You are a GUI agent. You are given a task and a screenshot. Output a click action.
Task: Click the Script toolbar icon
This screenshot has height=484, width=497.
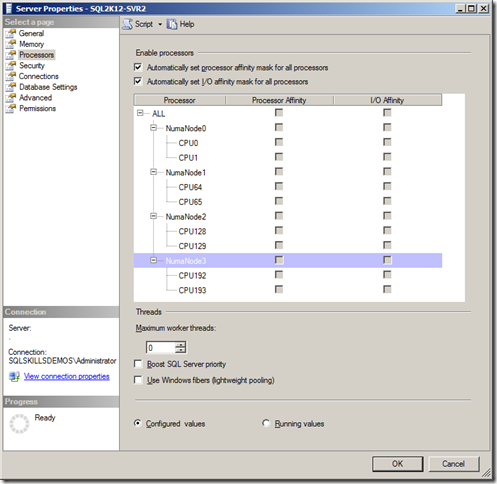[x=127, y=24]
